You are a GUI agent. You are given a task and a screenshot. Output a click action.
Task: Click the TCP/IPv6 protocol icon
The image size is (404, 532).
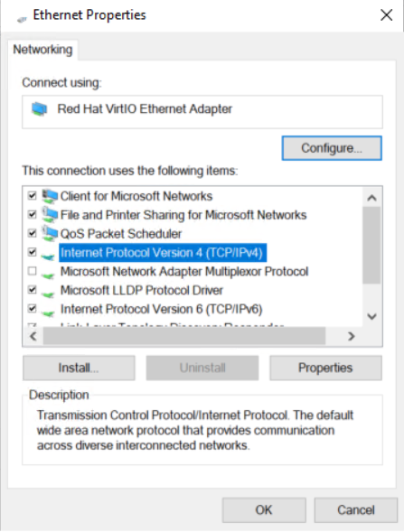pyautogui.click(x=48, y=313)
